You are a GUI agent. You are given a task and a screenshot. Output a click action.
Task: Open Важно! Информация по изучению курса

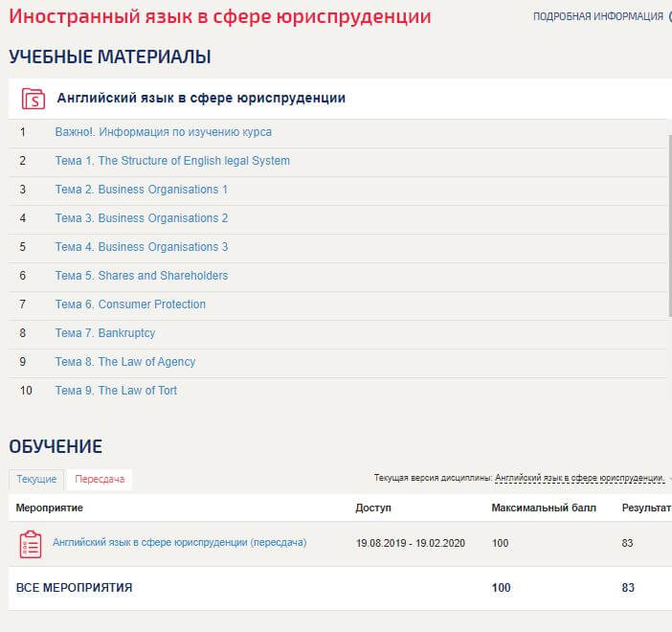[163, 132]
